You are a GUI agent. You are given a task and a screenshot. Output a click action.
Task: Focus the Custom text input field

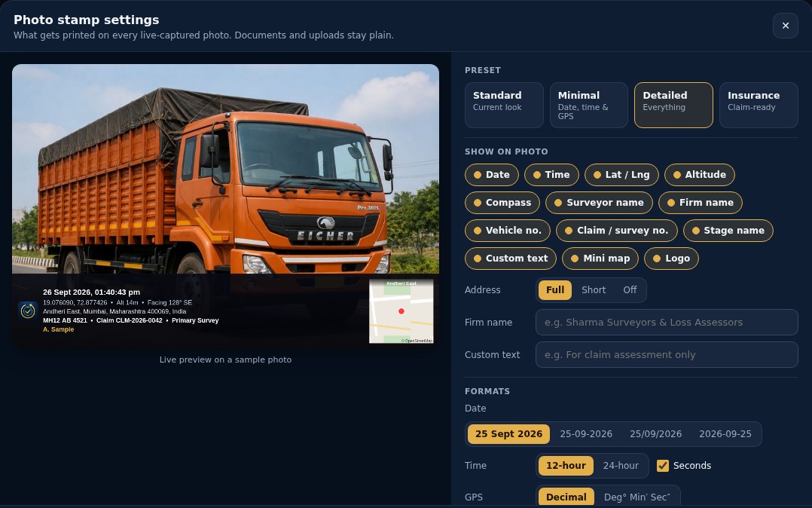(x=667, y=354)
